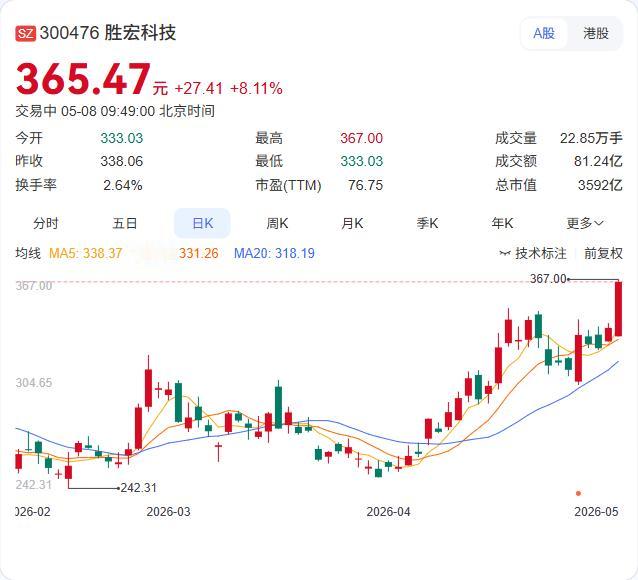Click the technical annotation zigzag icon
The width and height of the screenshot is (638, 580).
coord(505,254)
